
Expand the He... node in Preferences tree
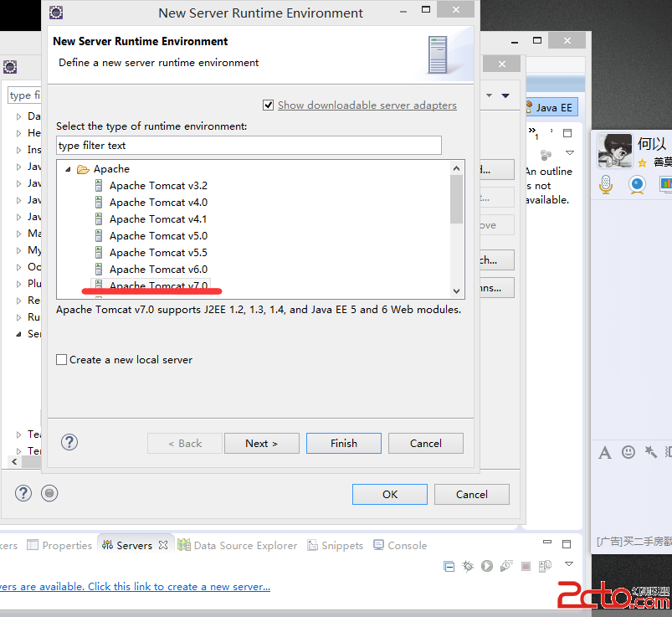pyautogui.click(x=18, y=133)
